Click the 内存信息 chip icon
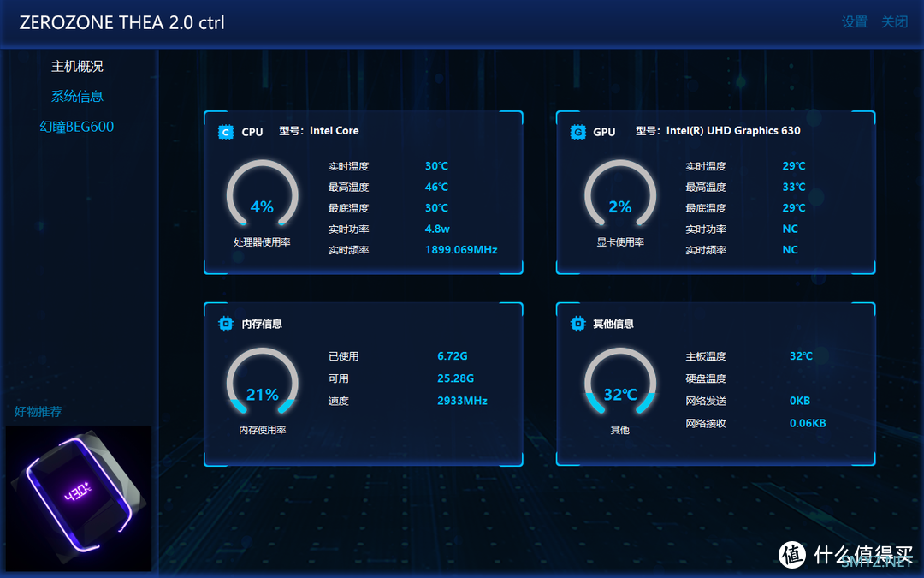Image resolution: width=924 pixels, height=578 pixels. [x=226, y=324]
